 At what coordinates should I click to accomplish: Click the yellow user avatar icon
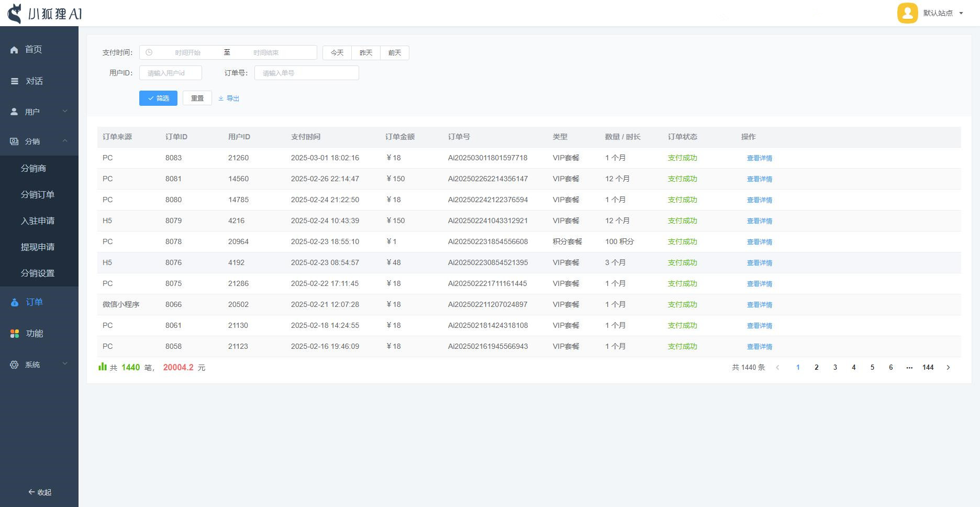point(907,13)
